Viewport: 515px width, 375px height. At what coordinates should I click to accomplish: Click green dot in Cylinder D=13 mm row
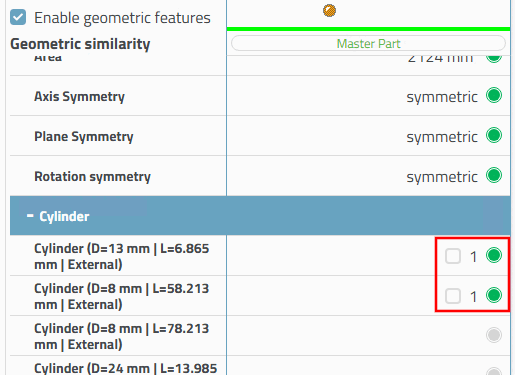tap(494, 255)
